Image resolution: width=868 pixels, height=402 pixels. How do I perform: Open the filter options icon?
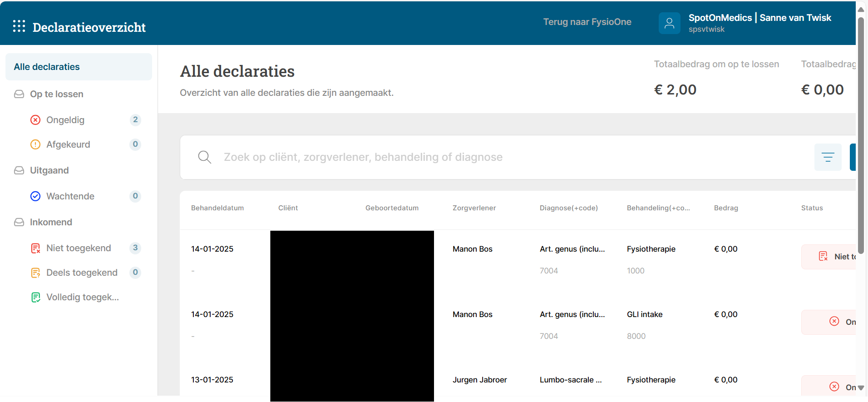click(x=828, y=157)
